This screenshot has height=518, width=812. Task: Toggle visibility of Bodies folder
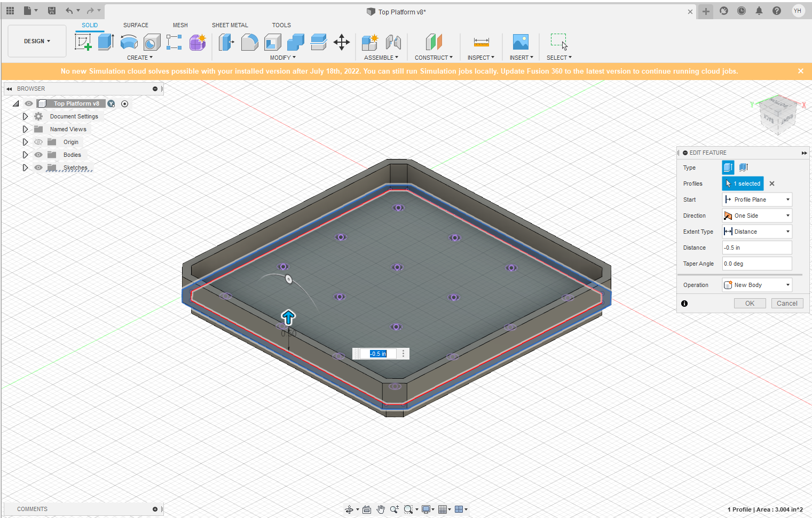[38, 155]
